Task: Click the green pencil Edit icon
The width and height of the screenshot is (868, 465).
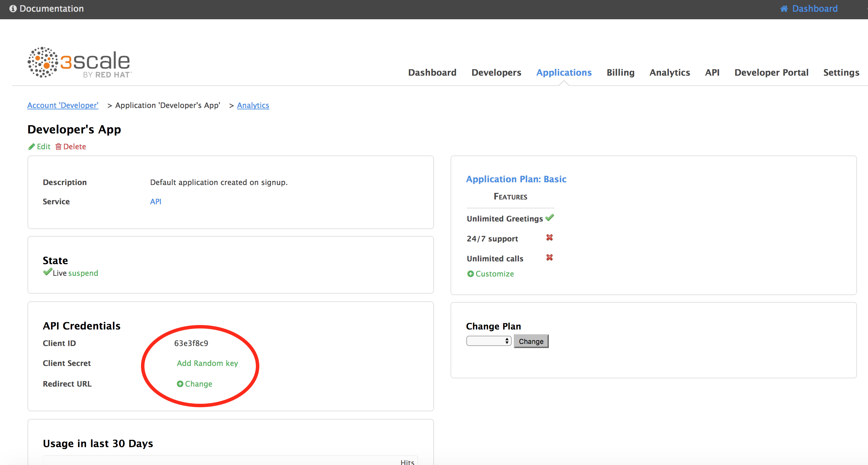Action: 32,147
